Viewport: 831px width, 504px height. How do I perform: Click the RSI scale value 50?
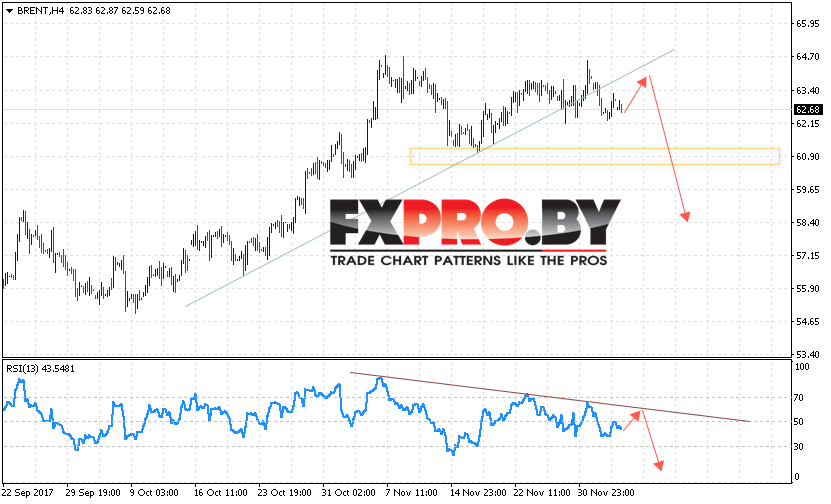tap(800, 422)
